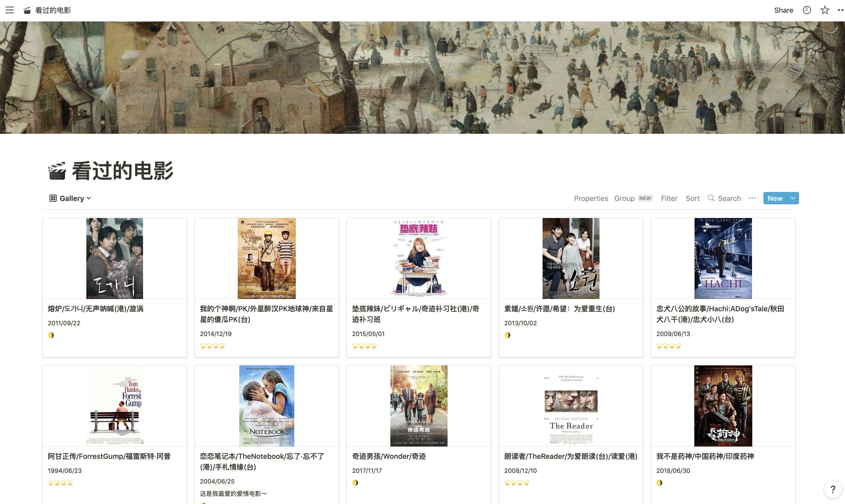Open the top-right page options ellipsis

click(841, 10)
